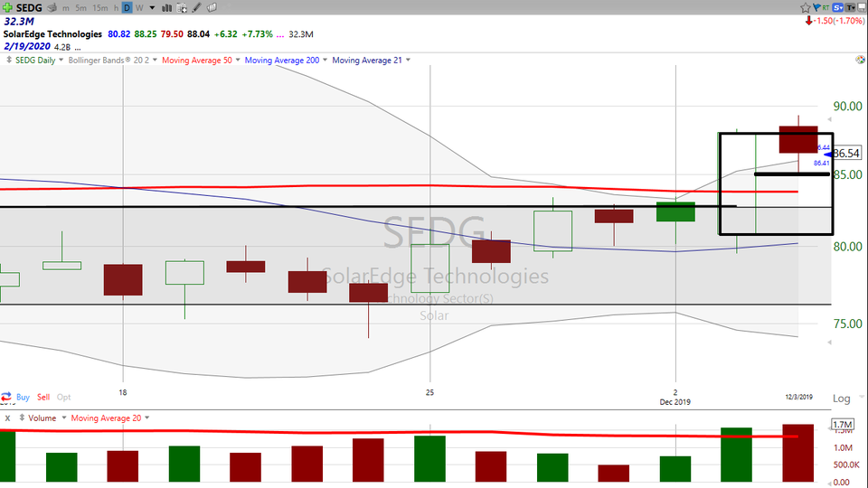Switch to the 15m timeframe
The image size is (868, 488).
tap(100, 8)
